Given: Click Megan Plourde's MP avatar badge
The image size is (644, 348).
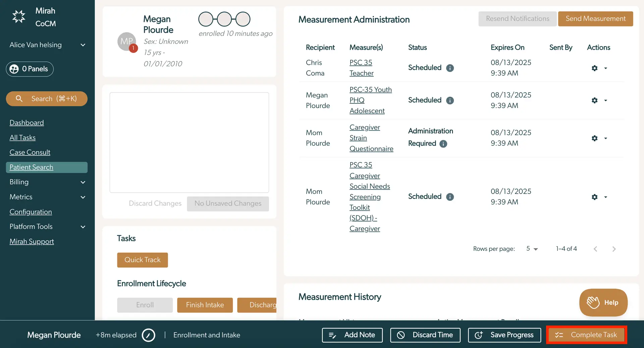Looking at the screenshot, I should (x=127, y=41).
